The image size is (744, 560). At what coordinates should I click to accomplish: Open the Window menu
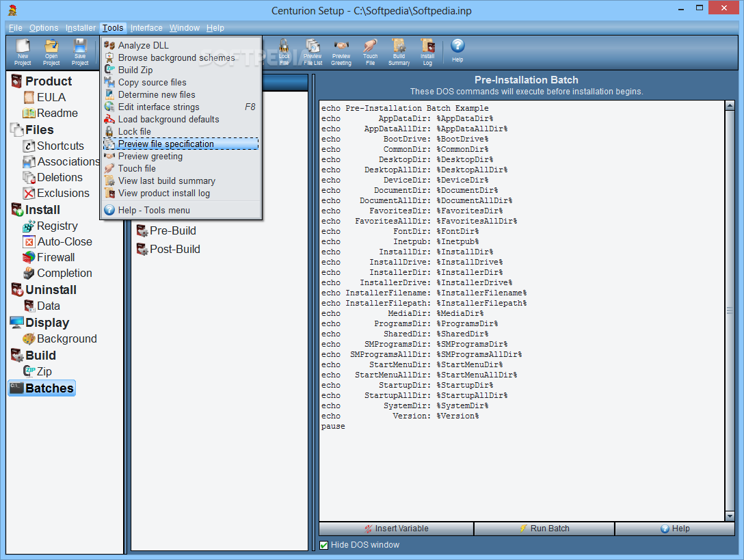coord(184,28)
